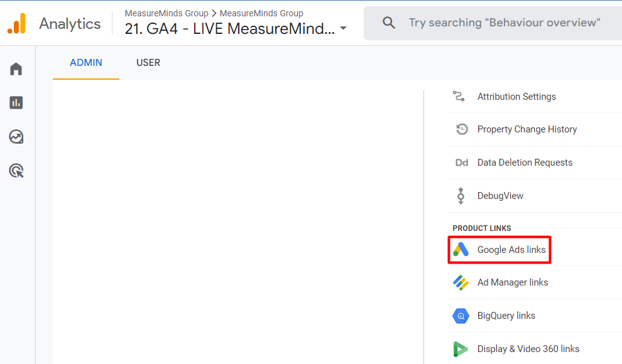The width and height of the screenshot is (622, 364).
Task: Expand the property selector dropdown arrow
Action: tap(344, 28)
